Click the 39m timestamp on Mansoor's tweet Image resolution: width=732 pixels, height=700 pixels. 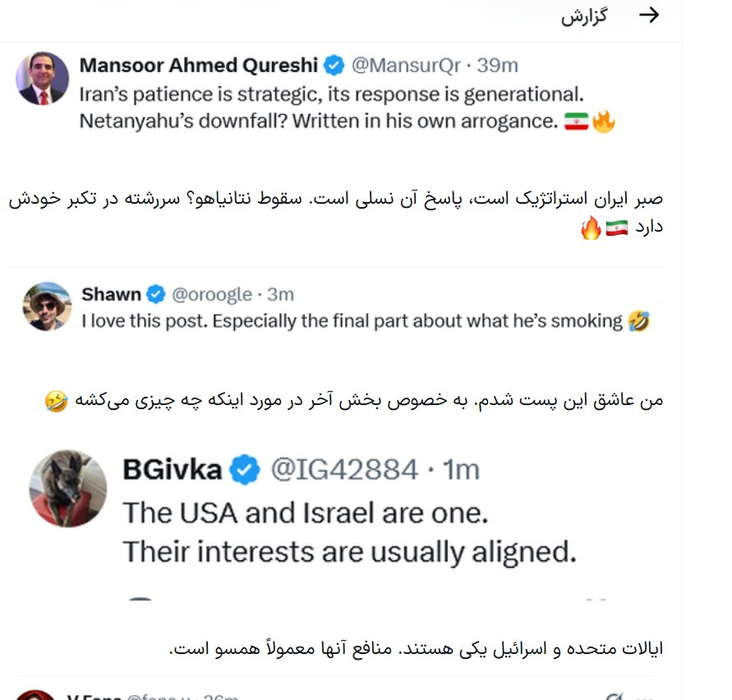coord(497,65)
